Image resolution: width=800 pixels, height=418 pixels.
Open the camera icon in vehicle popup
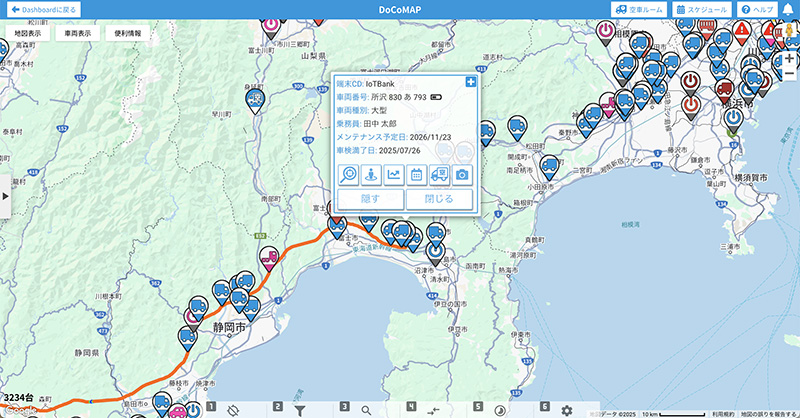[x=462, y=174]
